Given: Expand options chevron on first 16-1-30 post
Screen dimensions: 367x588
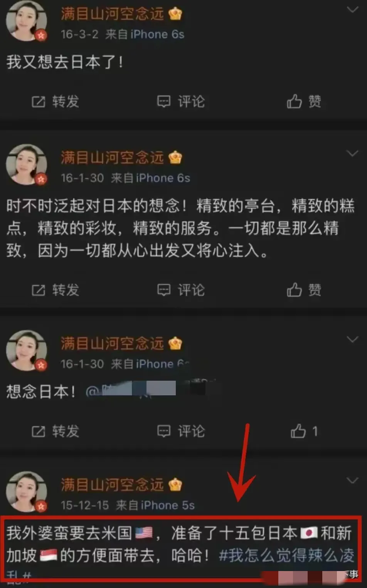Looking at the screenshot, I should (352, 153).
